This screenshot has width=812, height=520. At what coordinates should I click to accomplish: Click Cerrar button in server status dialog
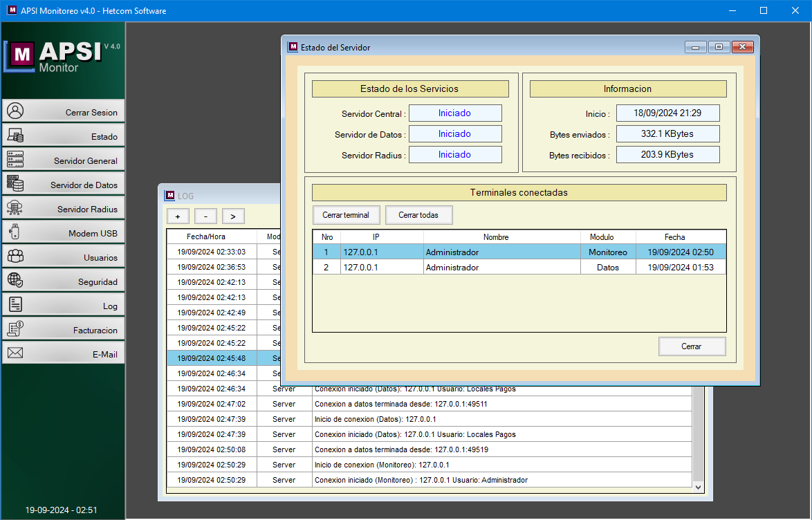click(x=692, y=346)
